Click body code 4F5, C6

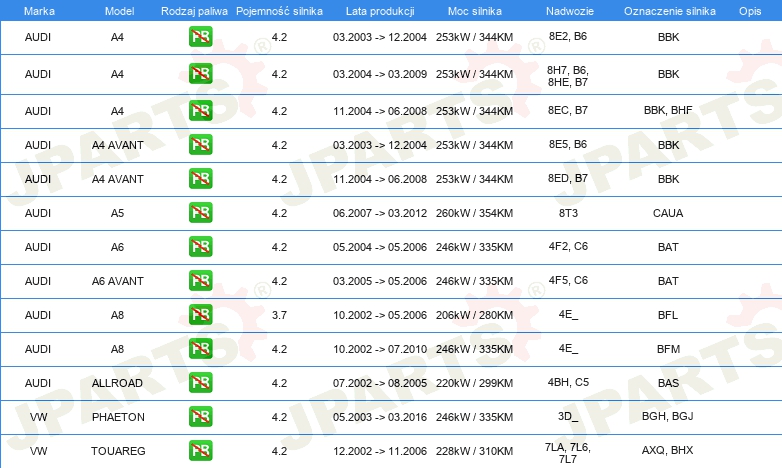click(x=568, y=280)
